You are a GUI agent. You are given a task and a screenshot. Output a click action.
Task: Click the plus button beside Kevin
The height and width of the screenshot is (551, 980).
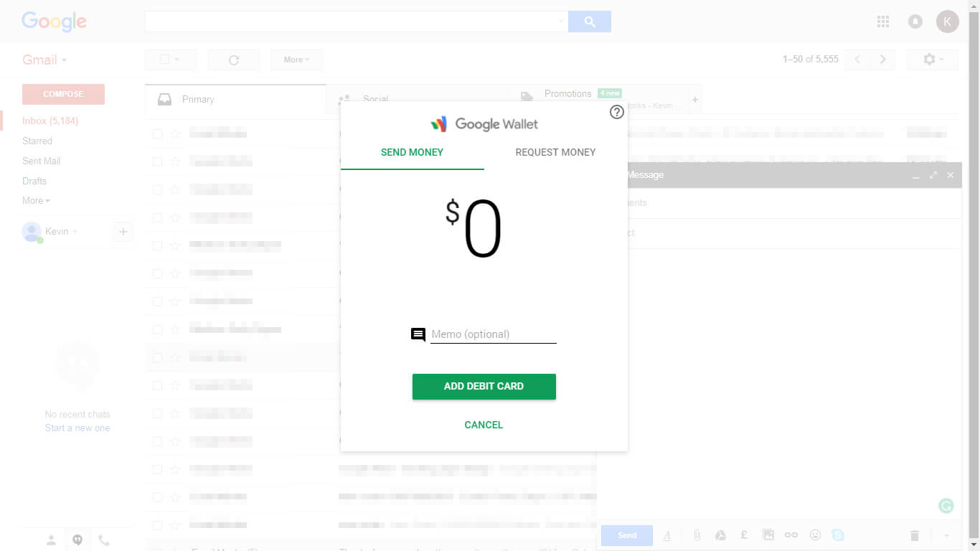point(123,232)
